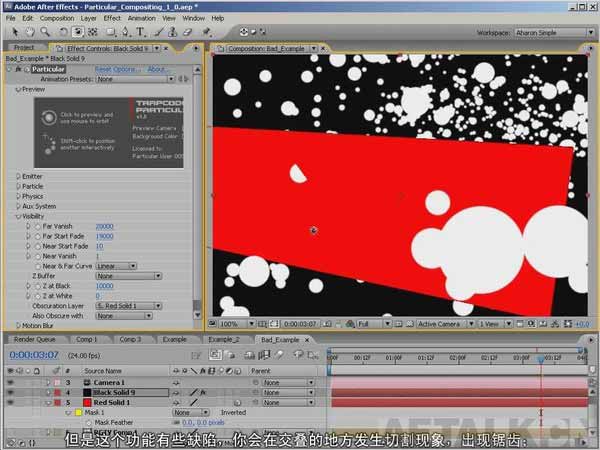Image resolution: width=600 pixels, height=450 pixels.
Task: Click the red label swatch of Red Solid 1
Action: coord(57,403)
